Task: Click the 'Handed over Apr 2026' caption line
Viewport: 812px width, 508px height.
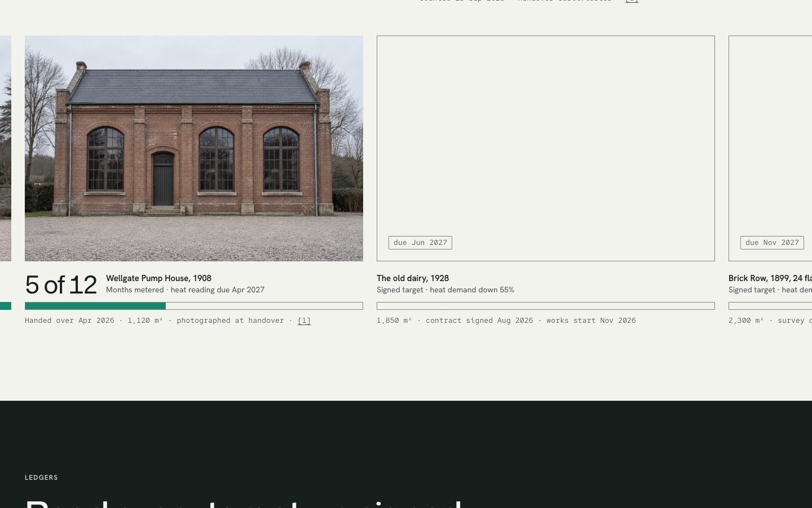Action: 167,321
